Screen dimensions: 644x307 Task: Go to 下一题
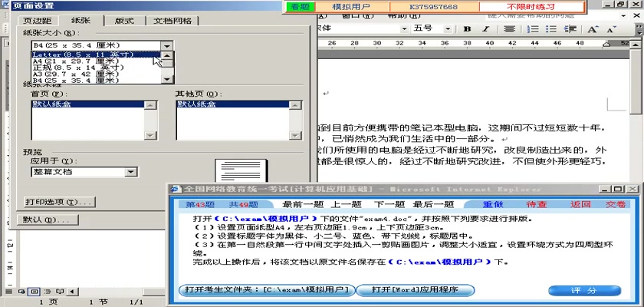coord(389,205)
